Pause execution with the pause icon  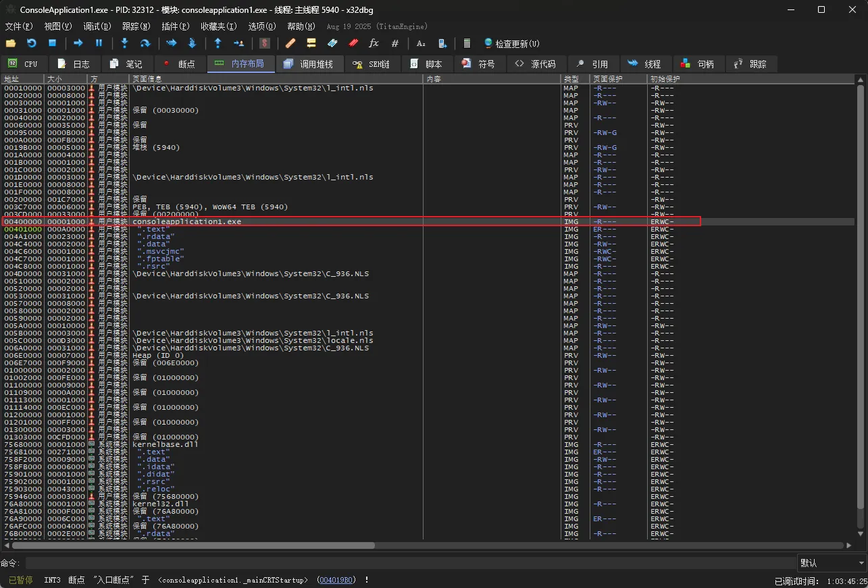99,43
